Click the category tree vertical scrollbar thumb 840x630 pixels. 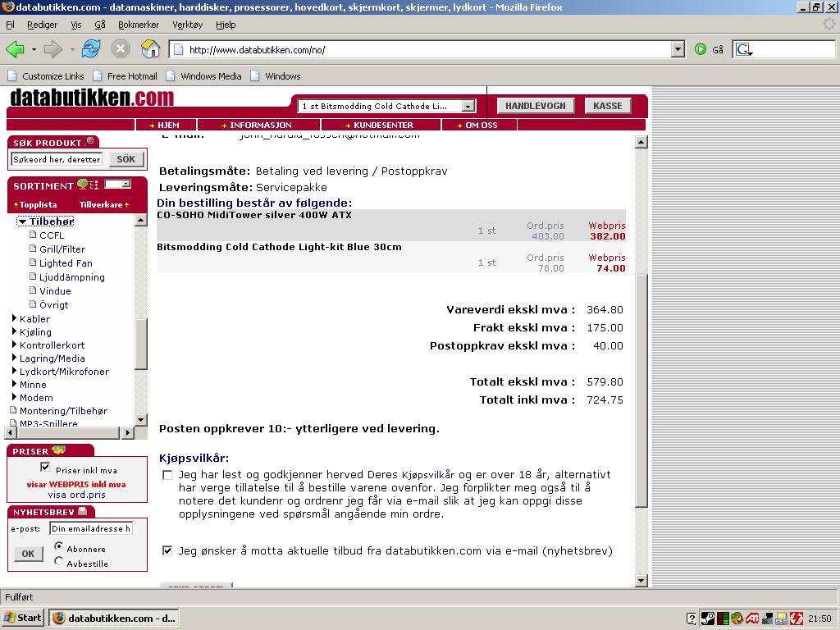pos(141,345)
